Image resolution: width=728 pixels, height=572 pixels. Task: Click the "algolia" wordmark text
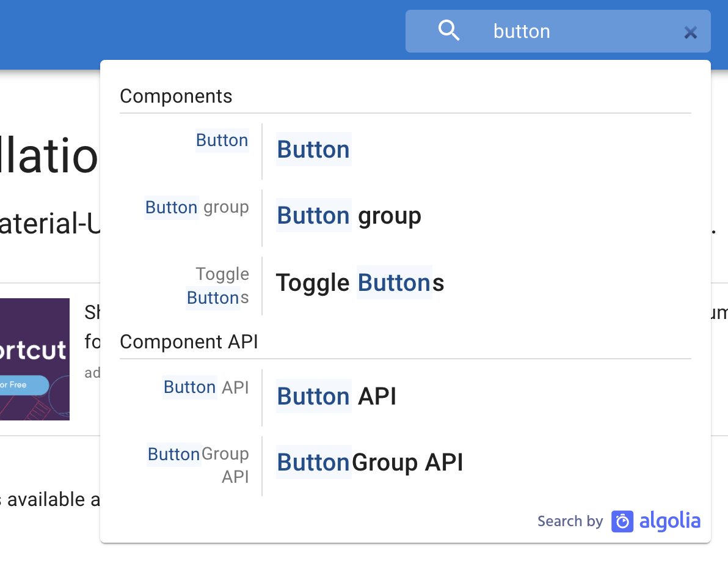click(669, 521)
